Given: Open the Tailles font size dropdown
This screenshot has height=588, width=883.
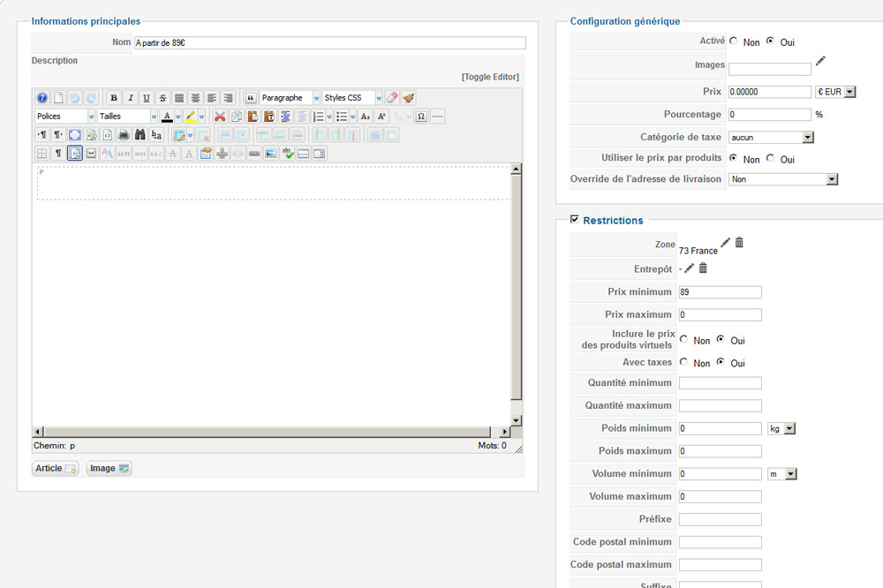Looking at the screenshot, I should [128, 117].
